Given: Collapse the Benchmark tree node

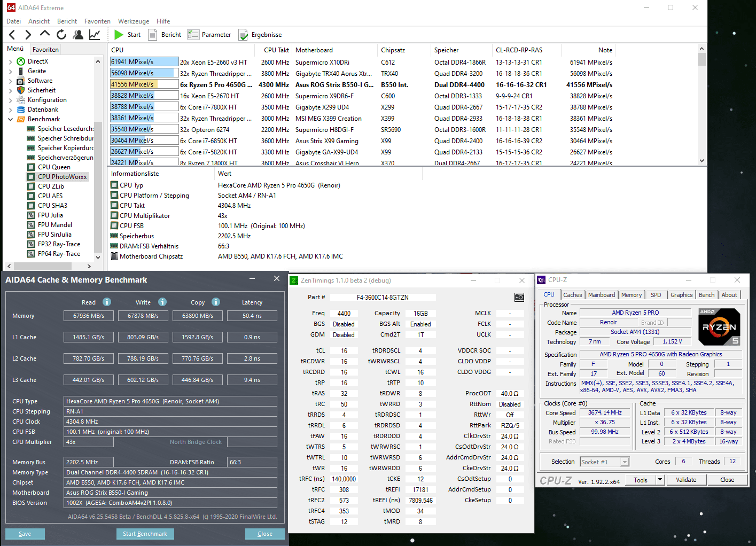Looking at the screenshot, I should pyautogui.click(x=10, y=119).
